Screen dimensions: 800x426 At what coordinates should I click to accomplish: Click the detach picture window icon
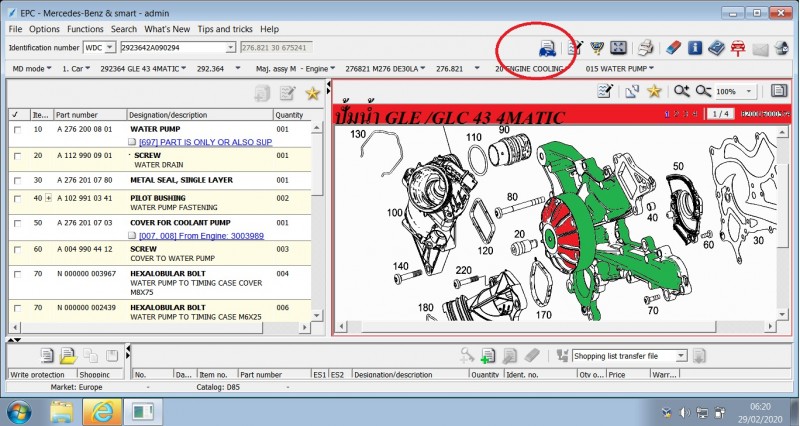(x=632, y=91)
